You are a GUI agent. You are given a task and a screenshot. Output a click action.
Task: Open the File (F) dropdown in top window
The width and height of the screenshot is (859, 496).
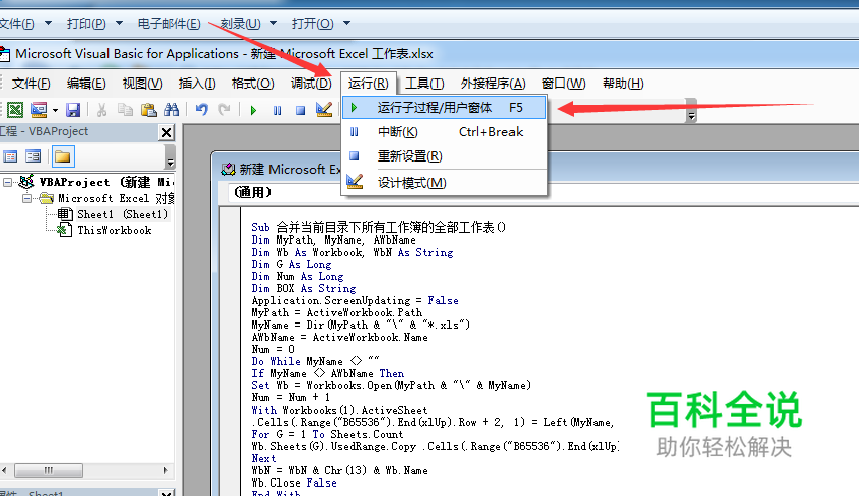pos(25,24)
